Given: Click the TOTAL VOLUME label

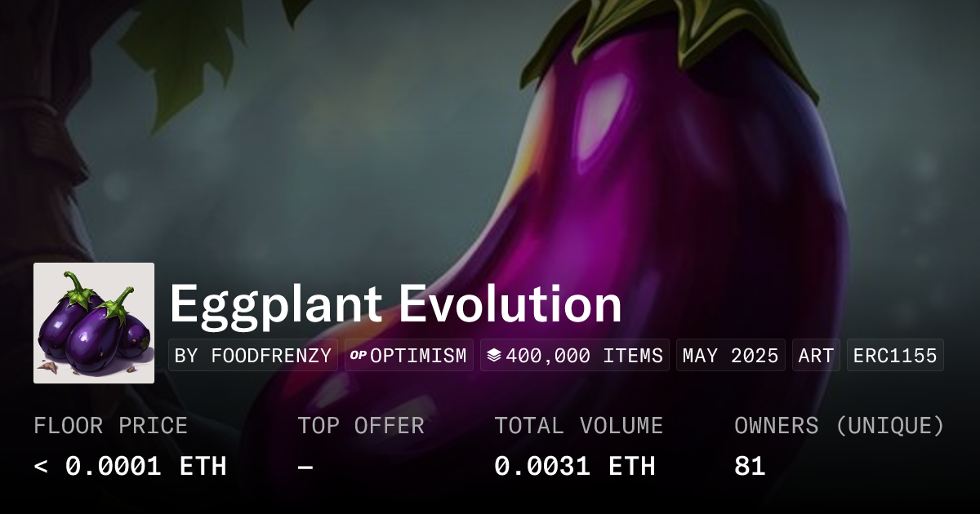Looking at the screenshot, I should [x=578, y=426].
